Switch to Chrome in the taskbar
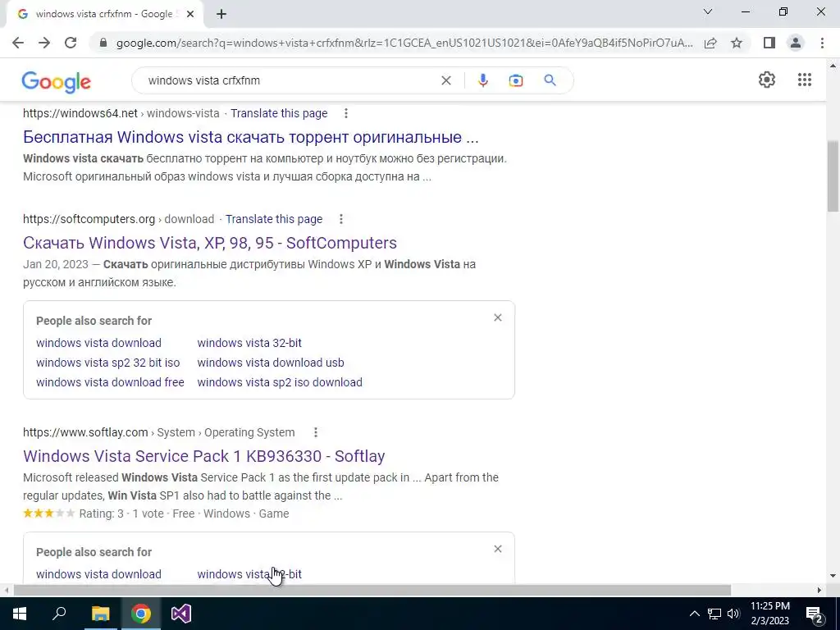 141,614
